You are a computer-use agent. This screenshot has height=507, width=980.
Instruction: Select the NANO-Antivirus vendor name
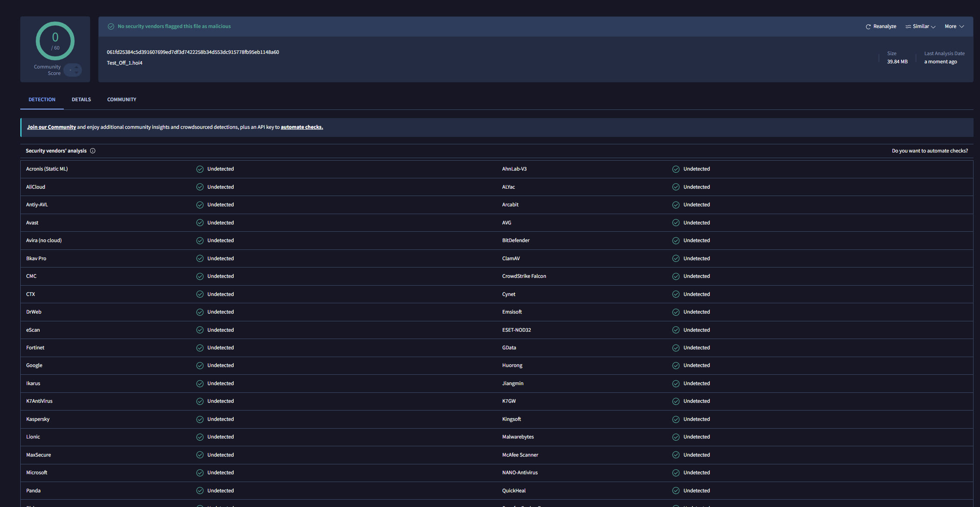520,473
